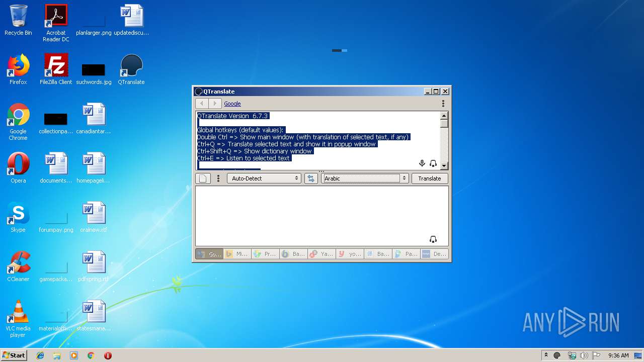Click the microphone speech input icon

(422, 163)
